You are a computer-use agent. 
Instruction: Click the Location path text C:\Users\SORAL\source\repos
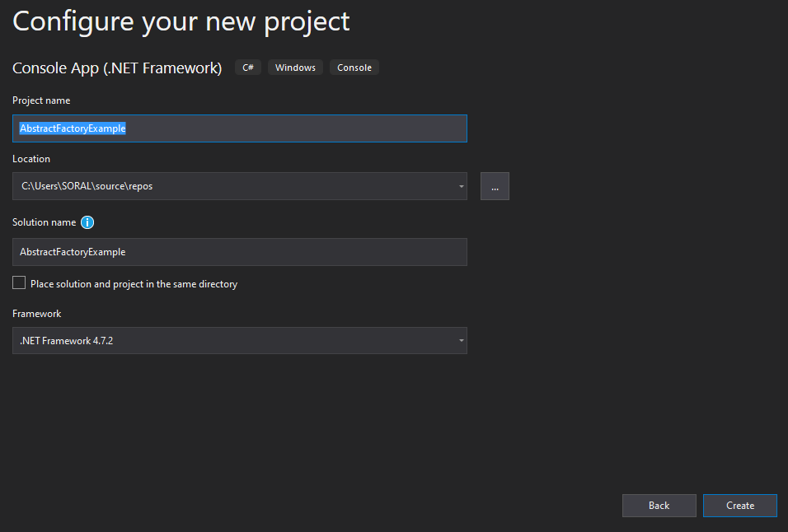point(87,186)
